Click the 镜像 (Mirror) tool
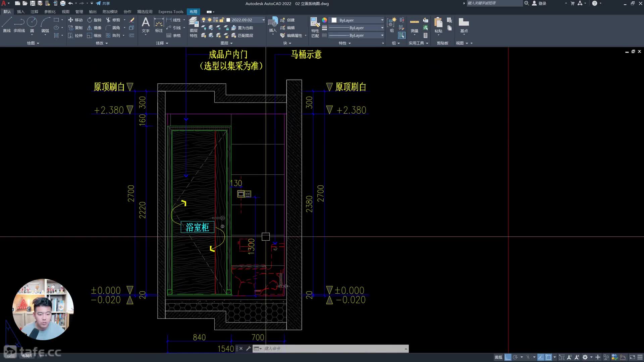This screenshot has width=644, height=362. [94, 28]
